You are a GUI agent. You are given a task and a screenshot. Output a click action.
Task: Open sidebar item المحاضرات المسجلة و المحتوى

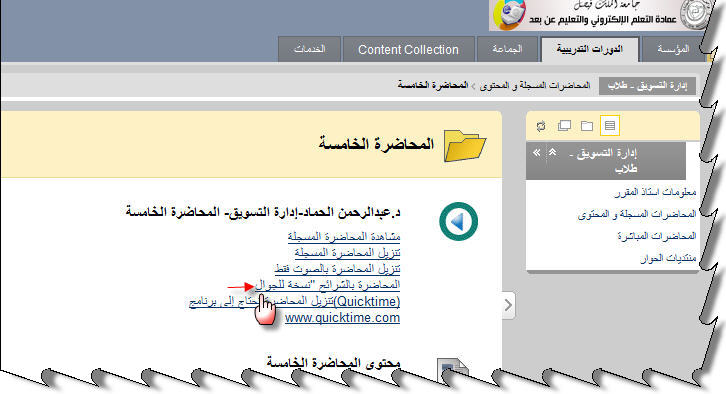(x=637, y=214)
